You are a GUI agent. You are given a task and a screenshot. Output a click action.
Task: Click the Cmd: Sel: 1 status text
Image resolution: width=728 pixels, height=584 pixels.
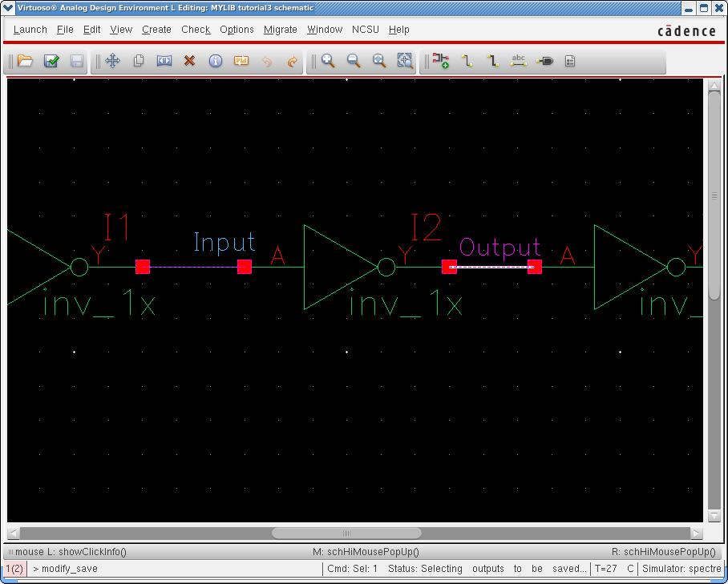353,569
